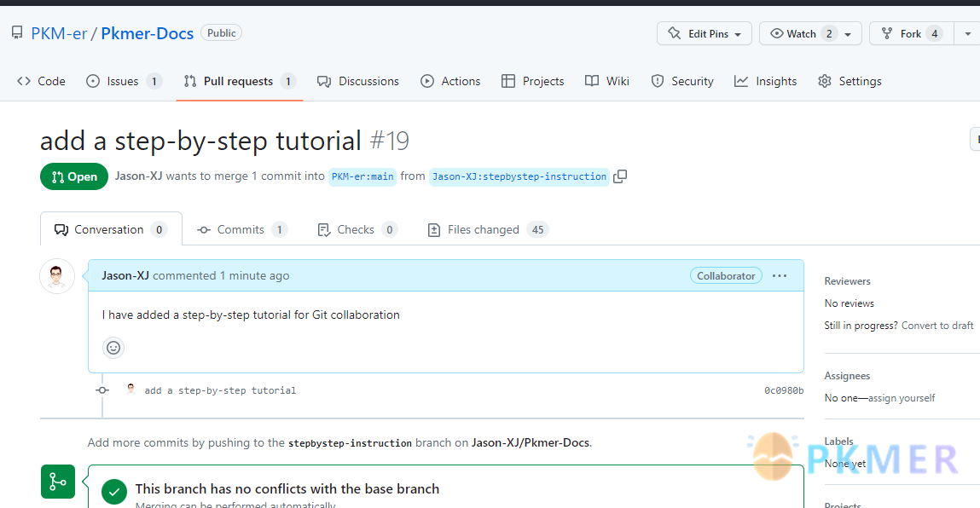
Task: Click the Reviewers sidebar heading
Action: tap(847, 281)
